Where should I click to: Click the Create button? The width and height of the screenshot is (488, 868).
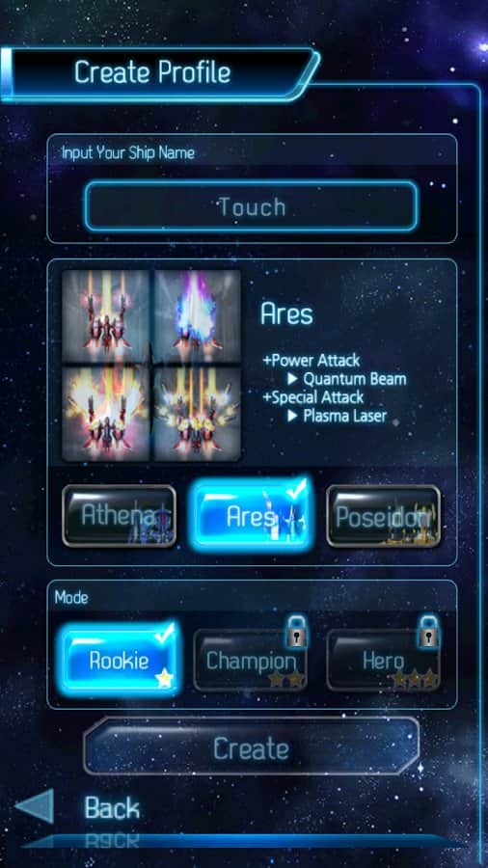point(251,748)
